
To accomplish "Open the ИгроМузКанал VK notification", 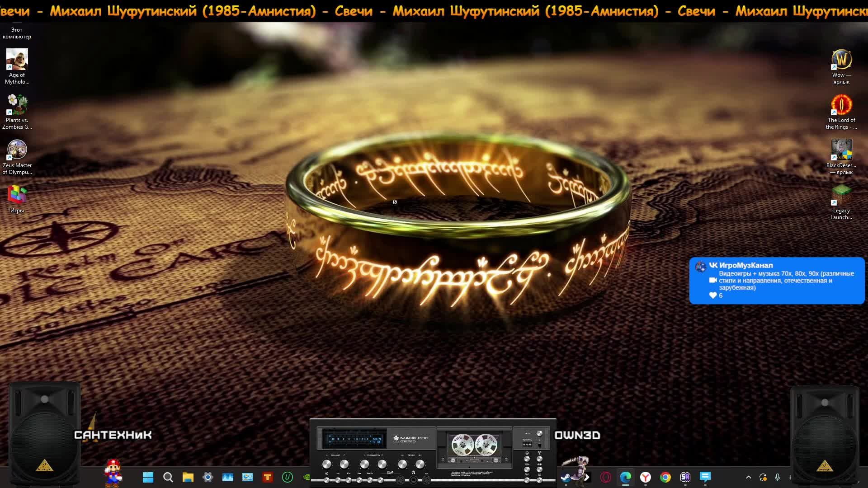I will (x=777, y=281).
